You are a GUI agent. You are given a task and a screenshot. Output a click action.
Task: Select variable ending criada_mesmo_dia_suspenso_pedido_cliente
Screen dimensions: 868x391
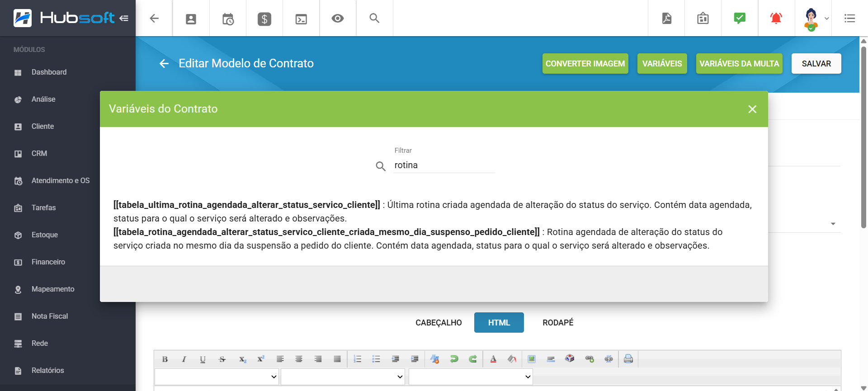pos(326,232)
